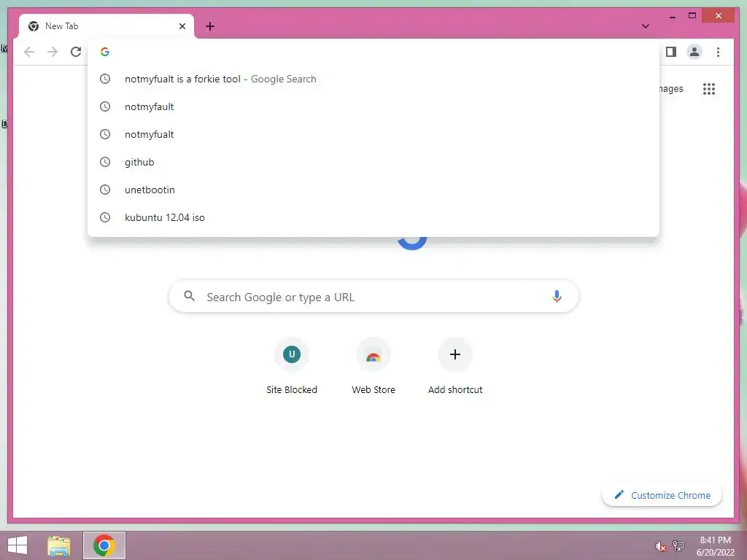This screenshot has height=560, width=747.
Task: Open the Chrome profile avatar
Action: tap(694, 52)
